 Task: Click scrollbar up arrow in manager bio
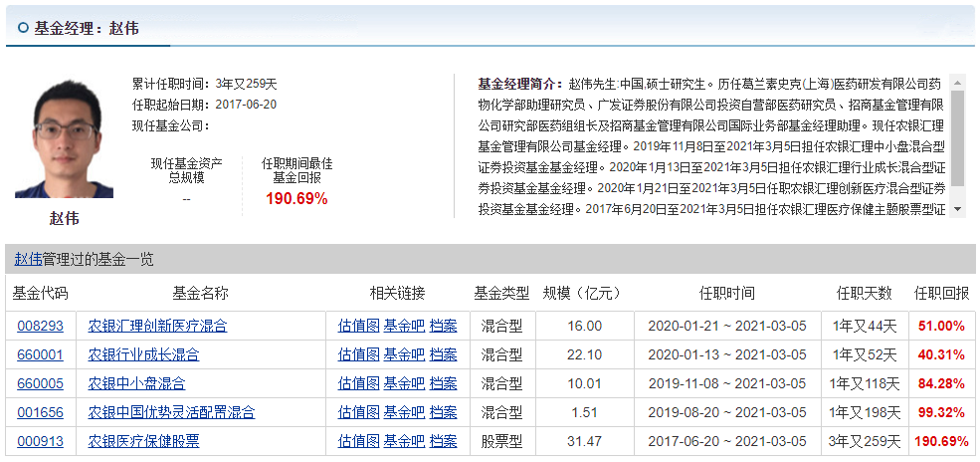[957, 82]
